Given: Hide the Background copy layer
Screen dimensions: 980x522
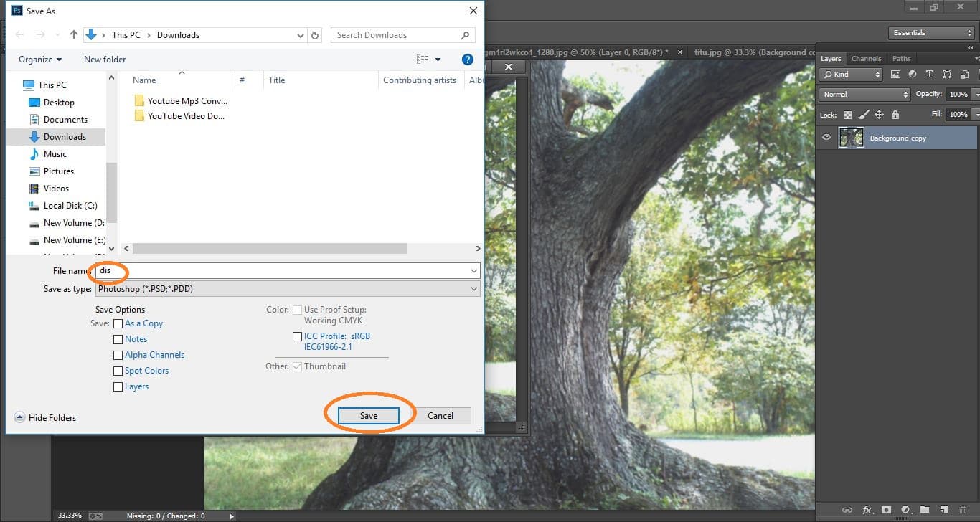Looking at the screenshot, I should click(x=826, y=138).
